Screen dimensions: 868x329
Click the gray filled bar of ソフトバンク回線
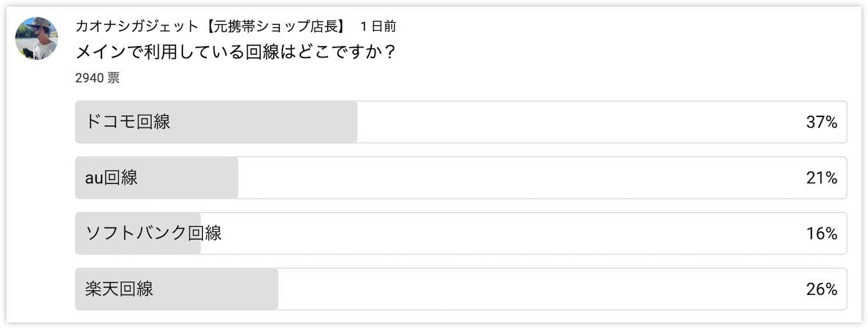(x=138, y=233)
